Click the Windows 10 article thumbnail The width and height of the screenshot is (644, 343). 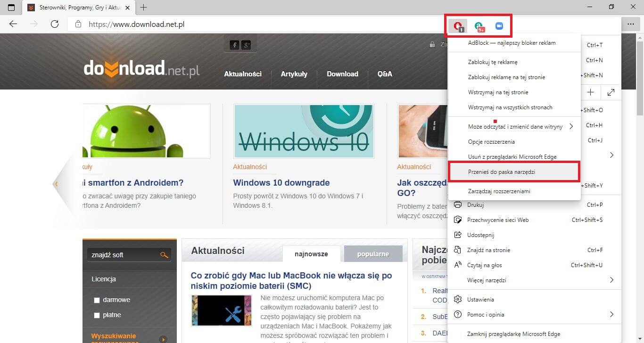coord(304,131)
